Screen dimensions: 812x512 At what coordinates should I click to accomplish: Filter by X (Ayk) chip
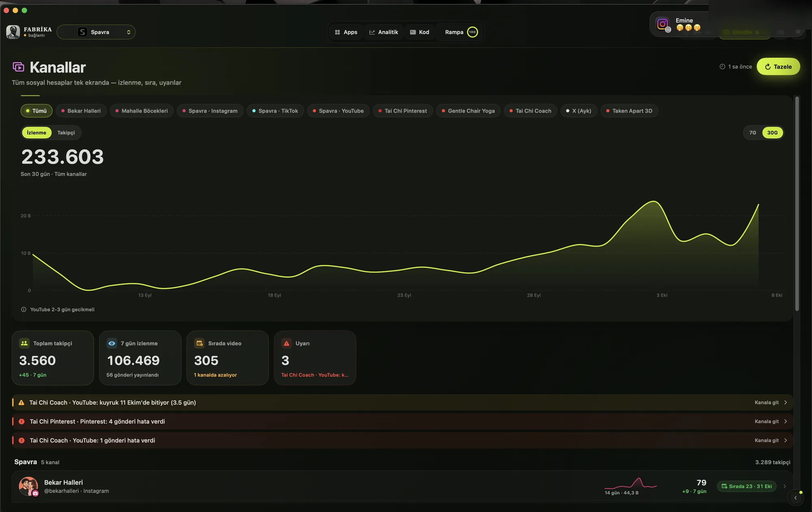point(579,111)
